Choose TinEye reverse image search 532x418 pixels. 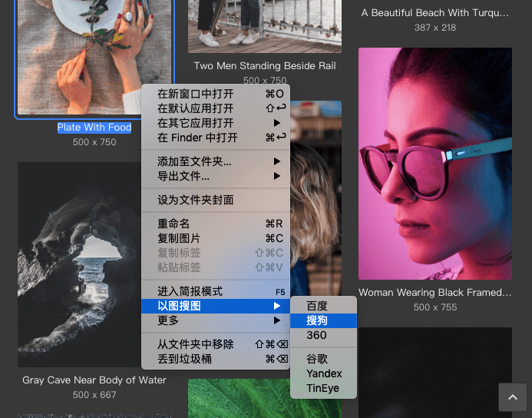323,388
